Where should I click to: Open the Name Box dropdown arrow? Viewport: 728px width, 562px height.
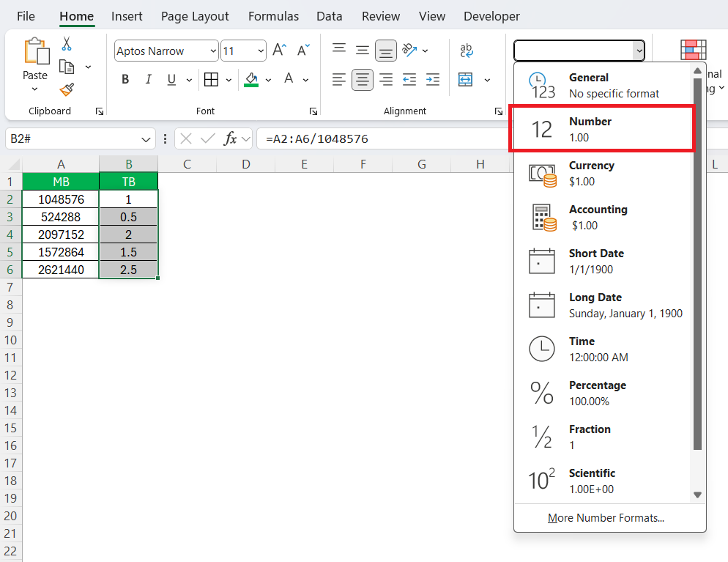[x=146, y=139]
